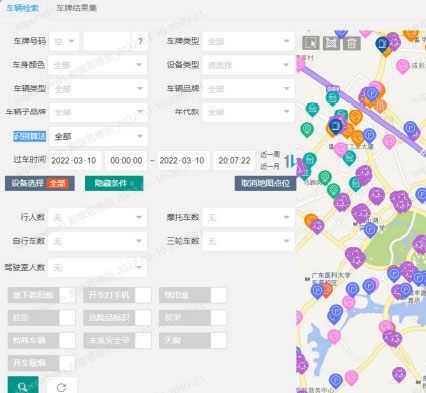Click the ? help button beside plate number

[140, 41]
